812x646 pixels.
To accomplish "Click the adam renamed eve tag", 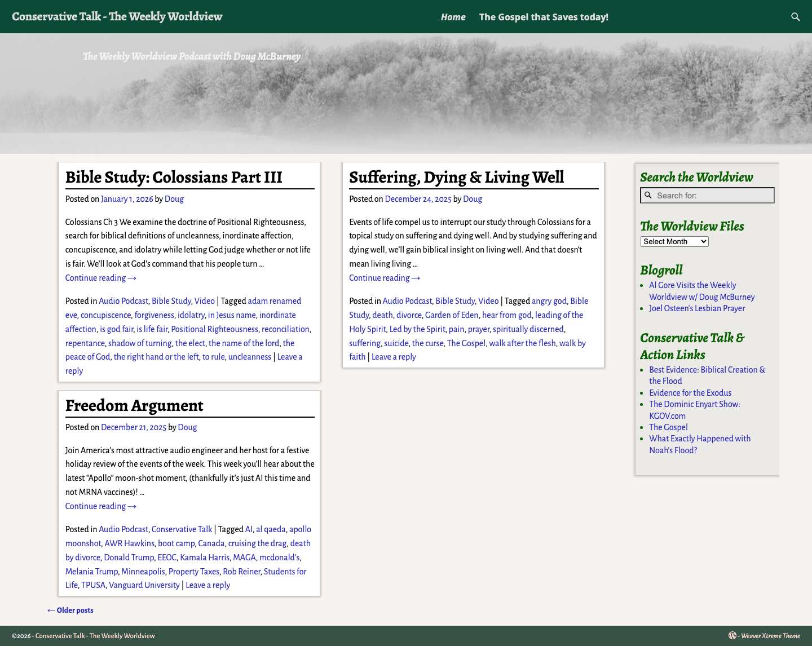I will [x=183, y=308].
